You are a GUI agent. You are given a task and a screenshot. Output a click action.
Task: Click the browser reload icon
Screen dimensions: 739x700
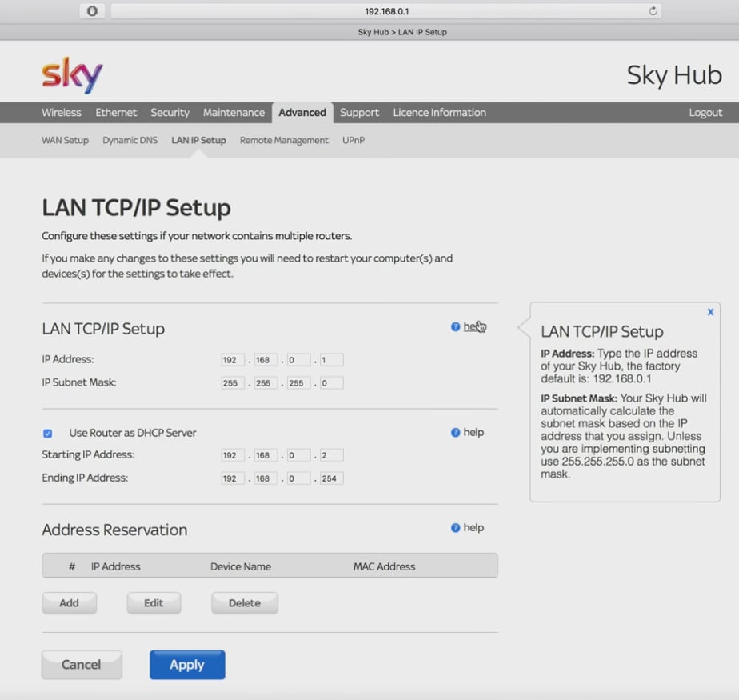(653, 11)
